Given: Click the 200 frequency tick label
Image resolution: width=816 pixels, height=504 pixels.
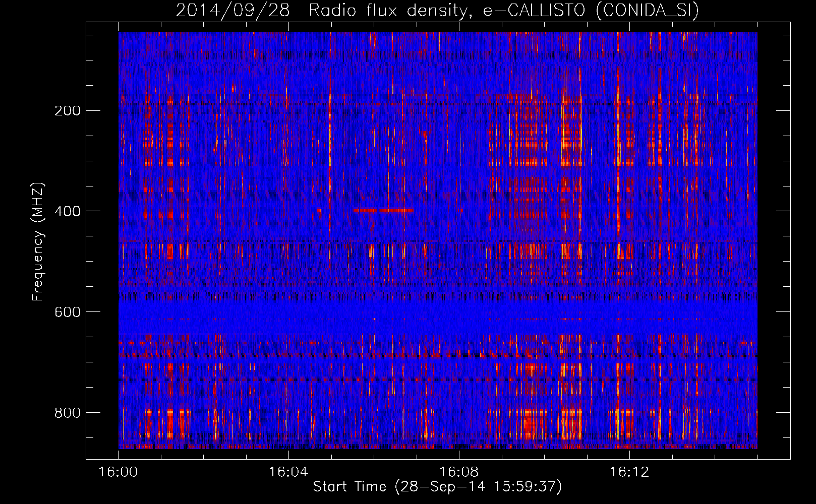Looking at the screenshot, I should [68, 111].
